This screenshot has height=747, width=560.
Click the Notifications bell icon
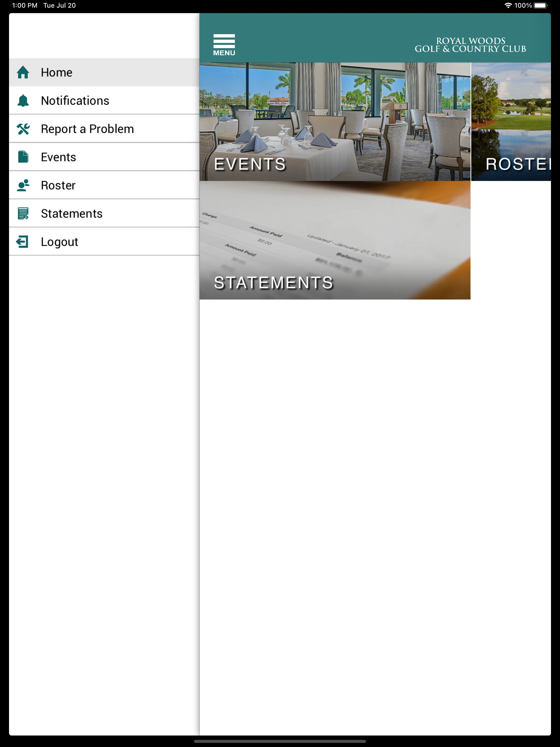24,101
